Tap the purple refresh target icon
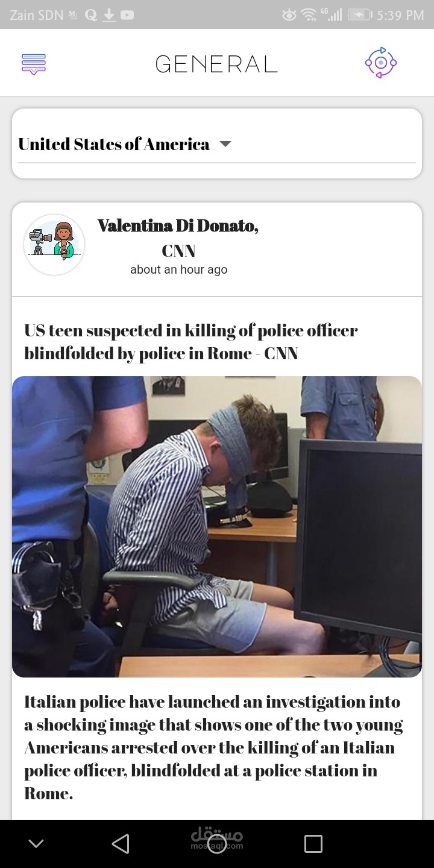434x868 pixels. 380,63
